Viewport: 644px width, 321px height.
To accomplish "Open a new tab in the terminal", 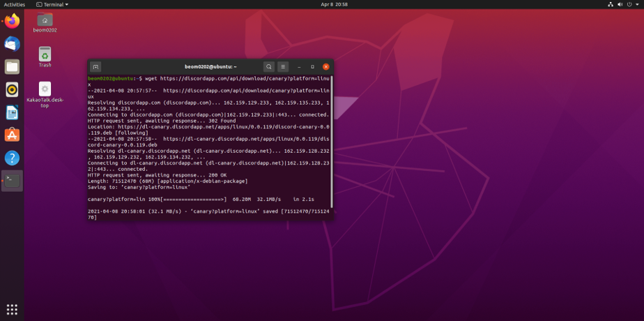I will [96, 66].
